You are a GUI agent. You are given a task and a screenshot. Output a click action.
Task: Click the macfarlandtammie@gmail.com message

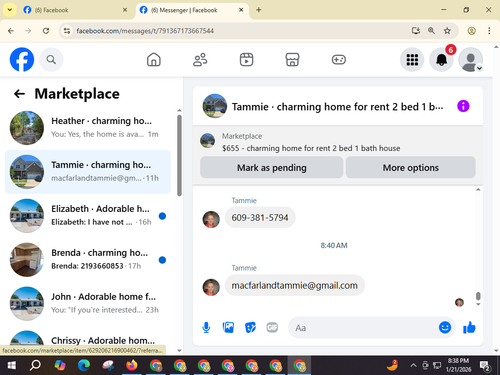tap(295, 285)
